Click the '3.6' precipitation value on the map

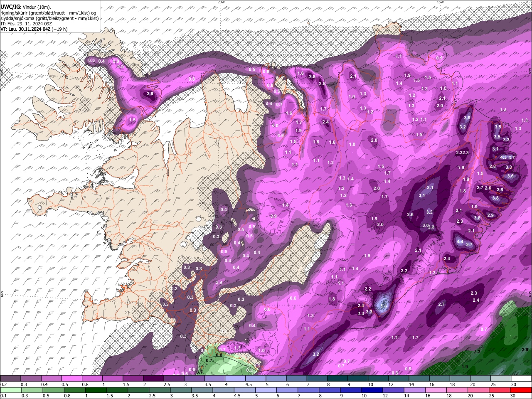[510, 176]
